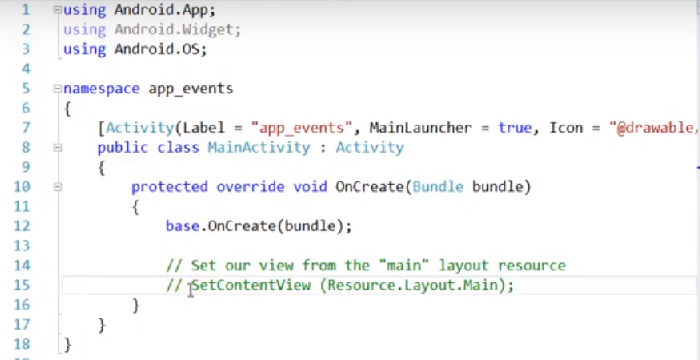Place cursor in commented SetContentView call
This screenshot has height=360, width=700.
click(353, 285)
